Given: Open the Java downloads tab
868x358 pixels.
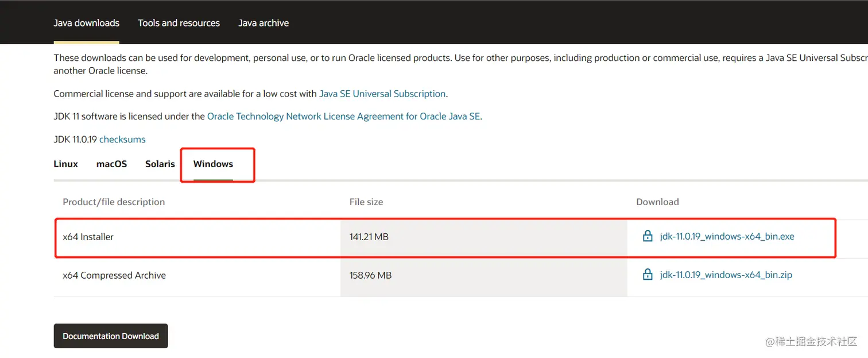Looking at the screenshot, I should [87, 23].
